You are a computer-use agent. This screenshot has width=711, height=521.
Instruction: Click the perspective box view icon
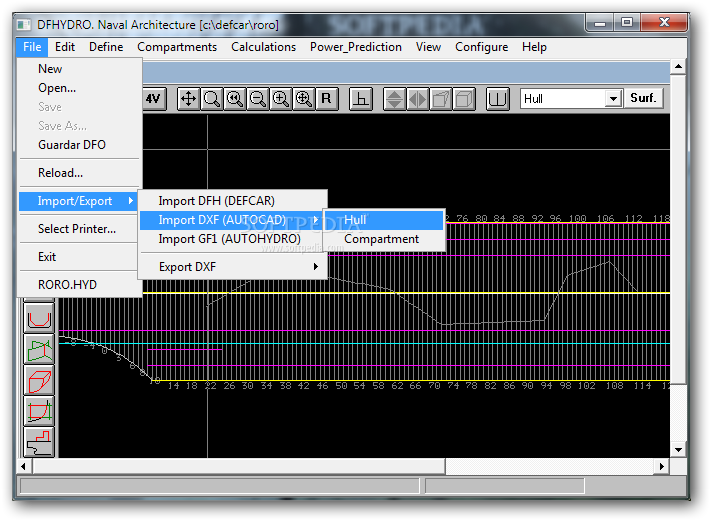point(441,98)
